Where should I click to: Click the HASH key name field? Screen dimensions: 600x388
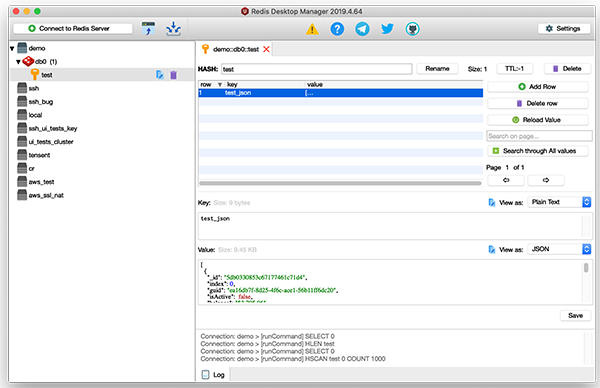pyautogui.click(x=316, y=69)
